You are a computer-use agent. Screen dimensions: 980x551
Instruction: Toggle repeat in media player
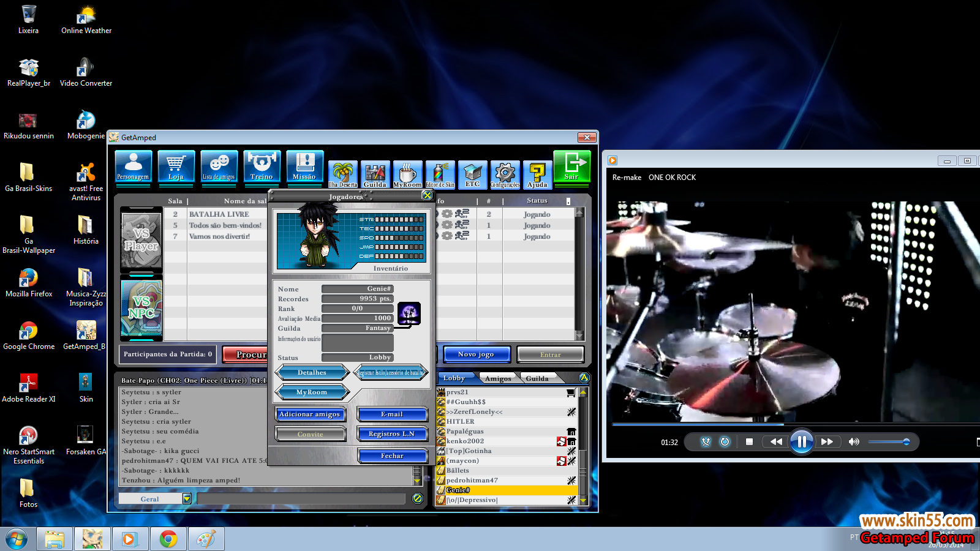point(725,441)
